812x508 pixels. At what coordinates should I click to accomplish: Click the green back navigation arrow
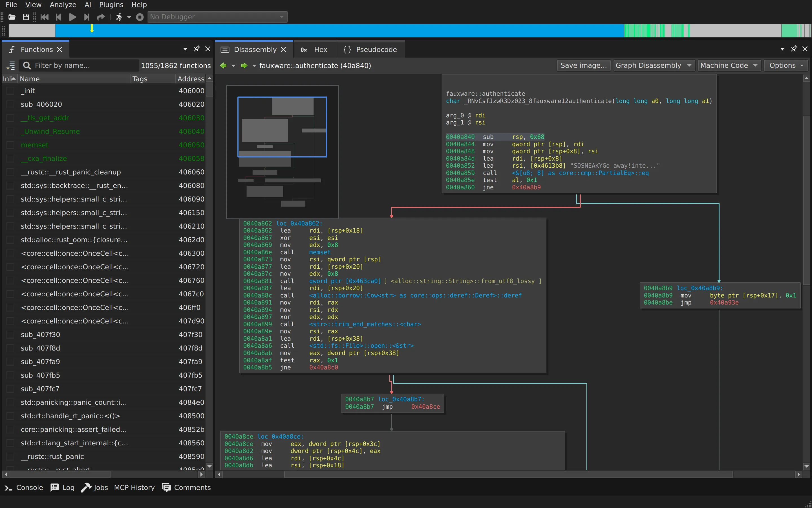pos(223,65)
